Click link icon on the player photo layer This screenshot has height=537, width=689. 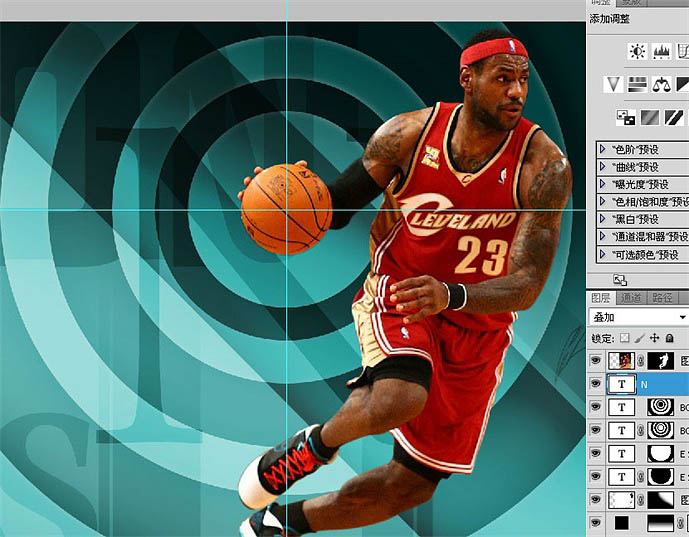[641, 361]
